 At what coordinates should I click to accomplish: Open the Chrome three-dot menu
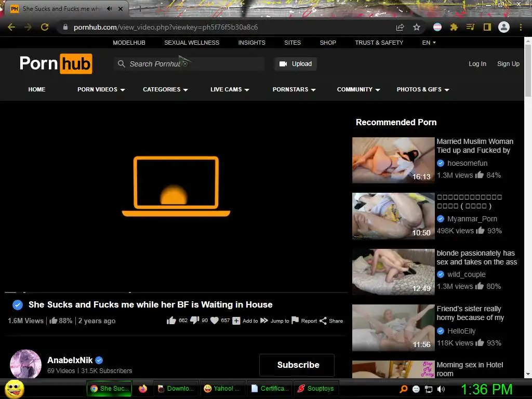pyautogui.click(x=521, y=27)
